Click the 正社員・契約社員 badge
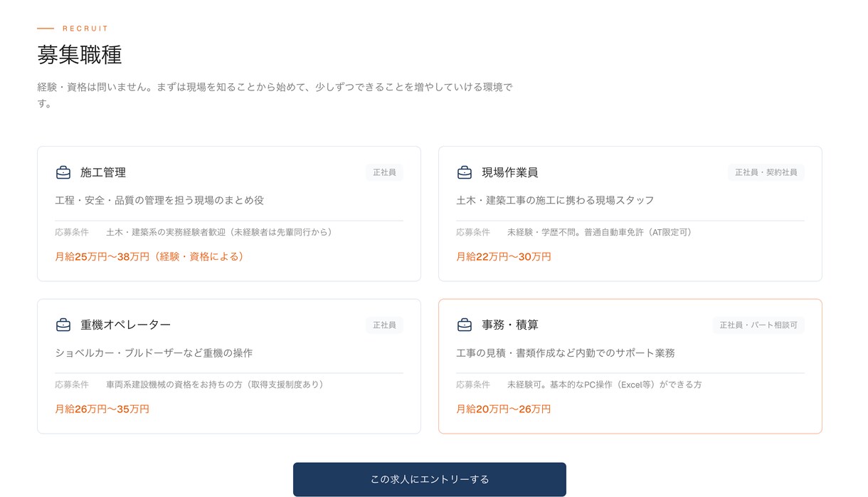 coord(766,172)
